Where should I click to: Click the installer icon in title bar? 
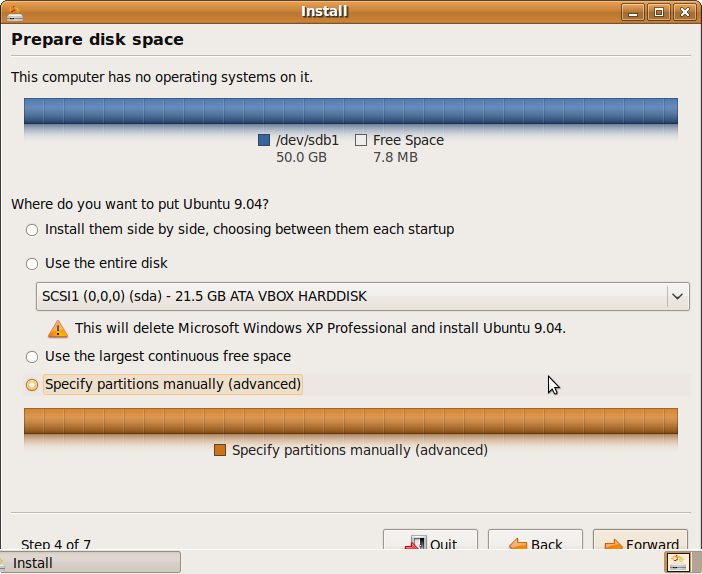[x=14, y=13]
